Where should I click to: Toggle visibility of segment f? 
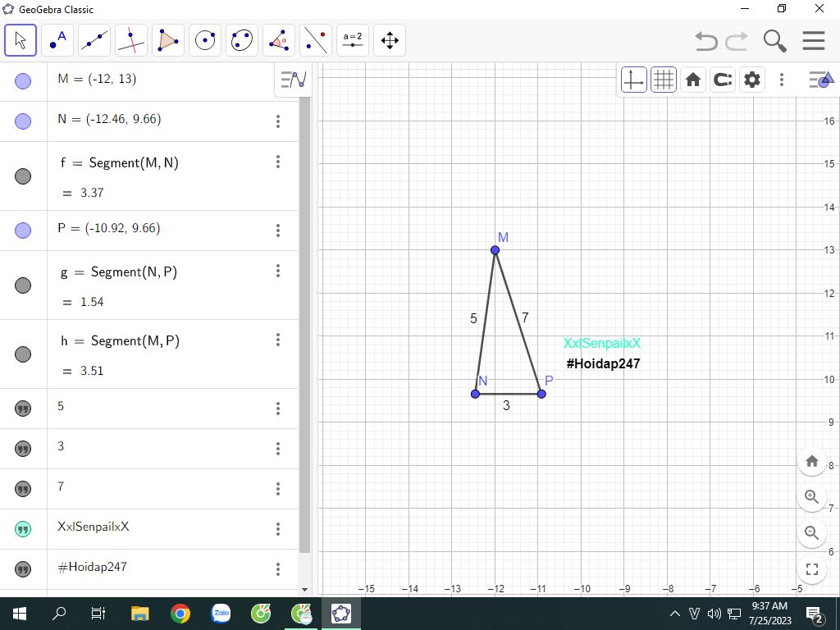coord(23,176)
